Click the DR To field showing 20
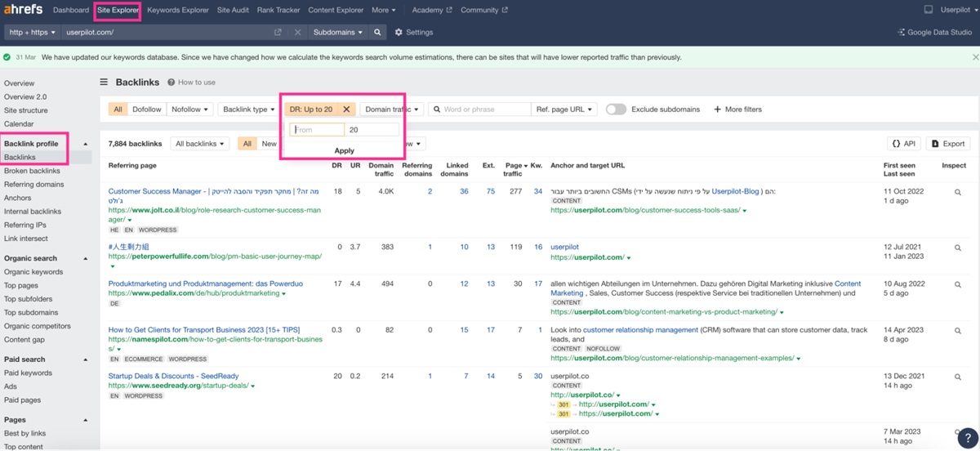The width and height of the screenshot is (980, 451). pyautogui.click(x=372, y=129)
